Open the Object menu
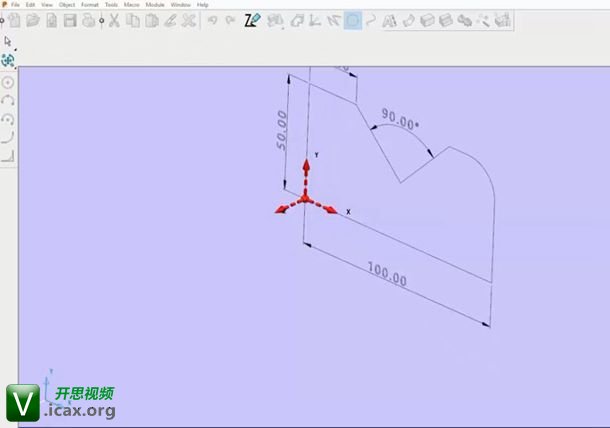Screen dimensions: 610x428 click(x=67, y=5)
